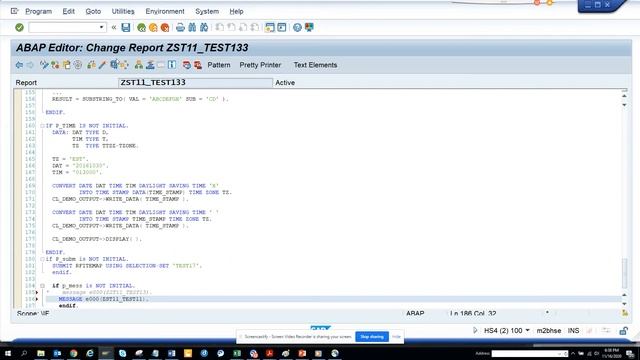Collapse the if p_subm block fold marker
Screen dimensions: 640x360
(42, 259)
